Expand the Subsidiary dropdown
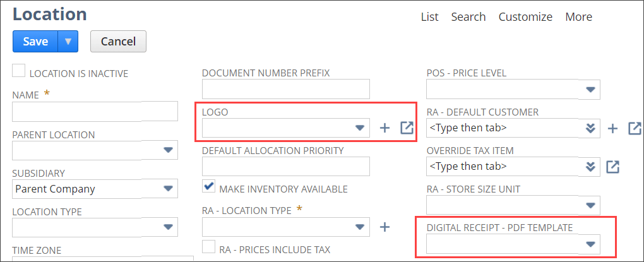 [x=168, y=188]
